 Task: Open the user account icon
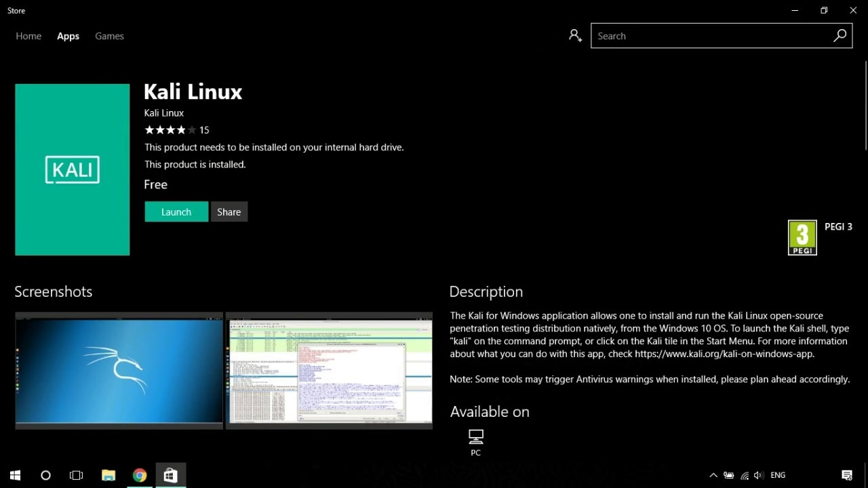click(x=575, y=36)
